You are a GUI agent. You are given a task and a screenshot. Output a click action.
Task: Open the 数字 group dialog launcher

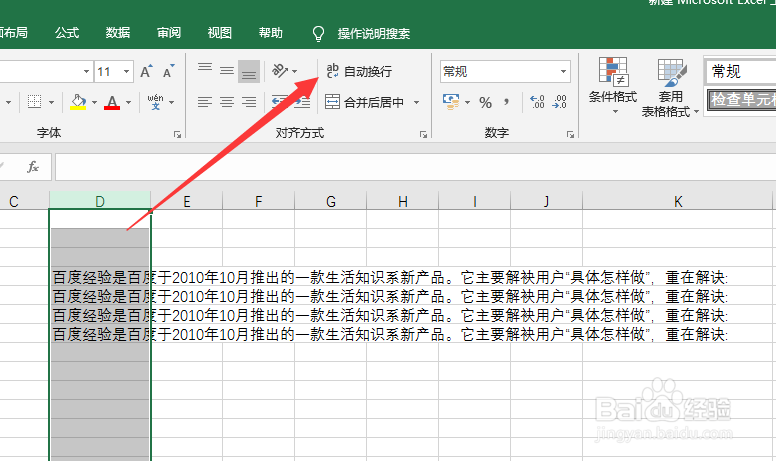(570, 134)
